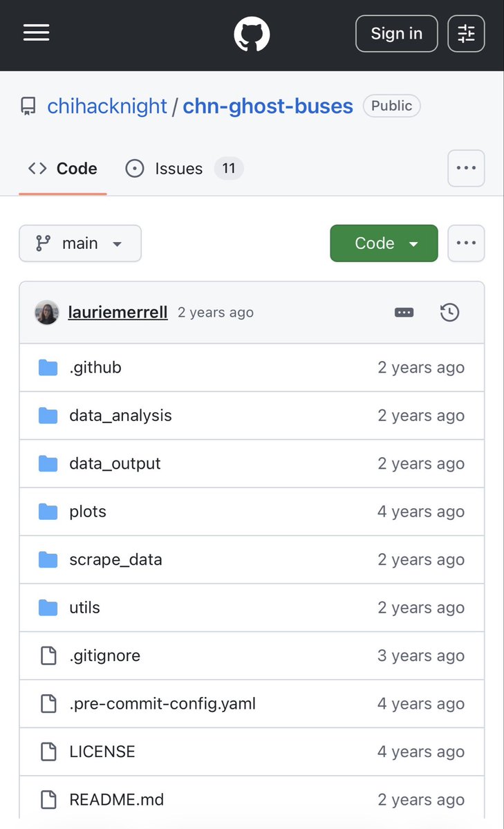Open chn-ghost-buses repository link
Screen dimensions: 504x829
[268, 106]
